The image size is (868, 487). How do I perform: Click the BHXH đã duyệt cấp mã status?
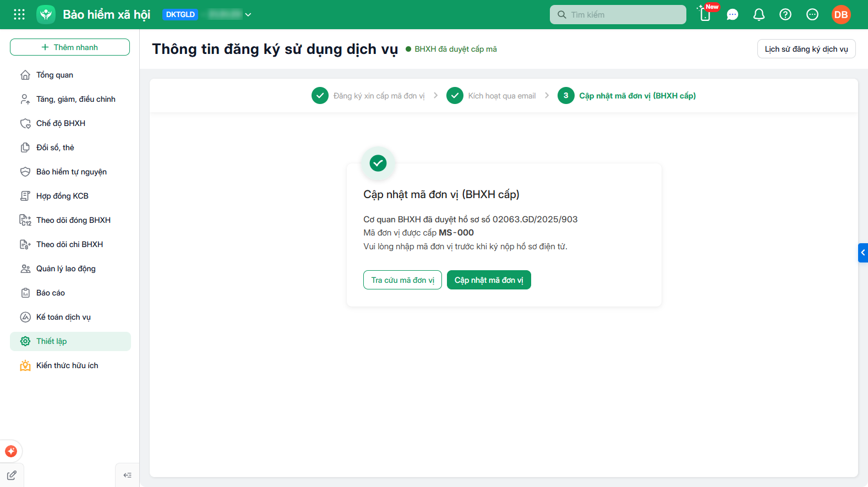click(x=451, y=49)
